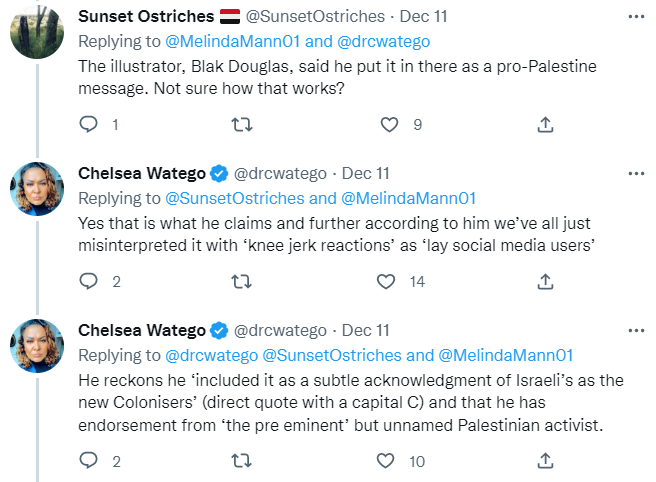Viewport: 656px width, 482px height.
Task: Like the tweet with 10 likes
Action: point(385,460)
